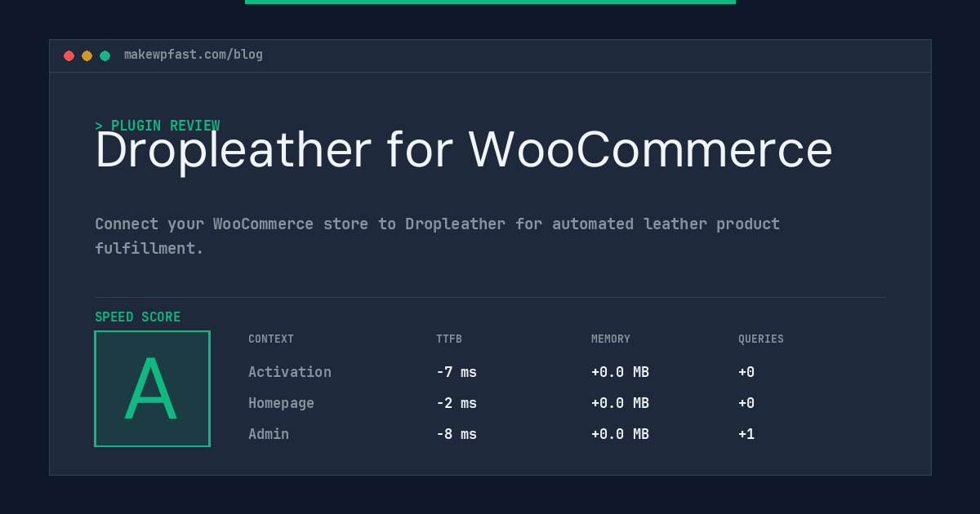The height and width of the screenshot is (514, 980).
Task: Click the CONTEXT column header
Action: click(x=271, y=339)
